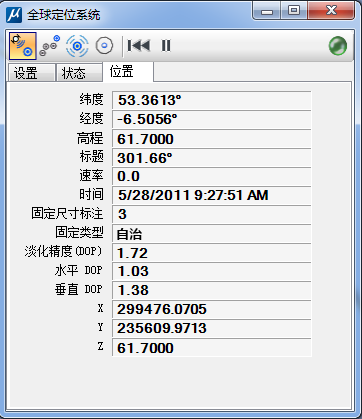Click the 纬度 label
The image size is (362, 419).
coord(91,99)
